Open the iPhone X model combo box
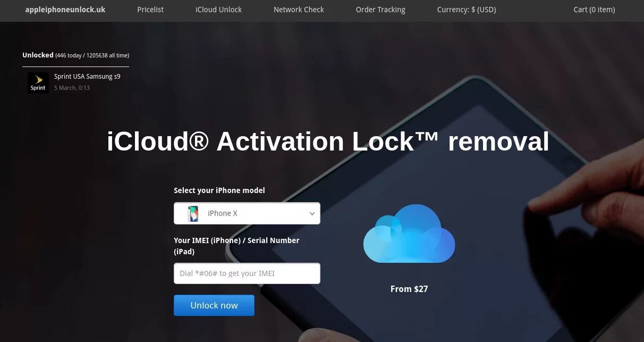This screenshot has height=342, width=644. (247, 213)
